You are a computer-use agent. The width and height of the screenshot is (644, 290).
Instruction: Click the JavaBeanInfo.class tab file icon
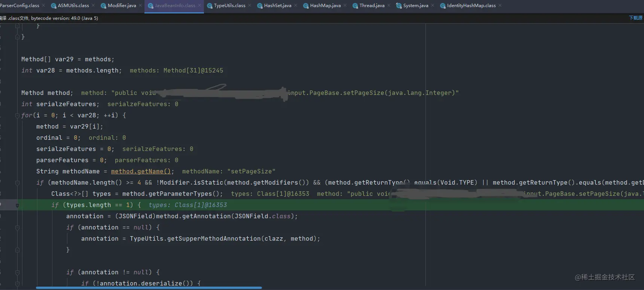[x=150, y=6]
